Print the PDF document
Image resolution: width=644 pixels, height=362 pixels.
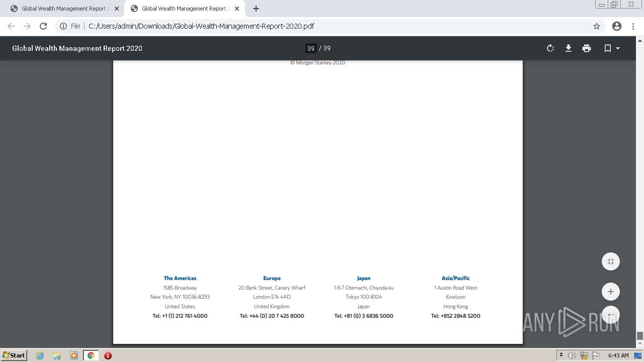587,48
